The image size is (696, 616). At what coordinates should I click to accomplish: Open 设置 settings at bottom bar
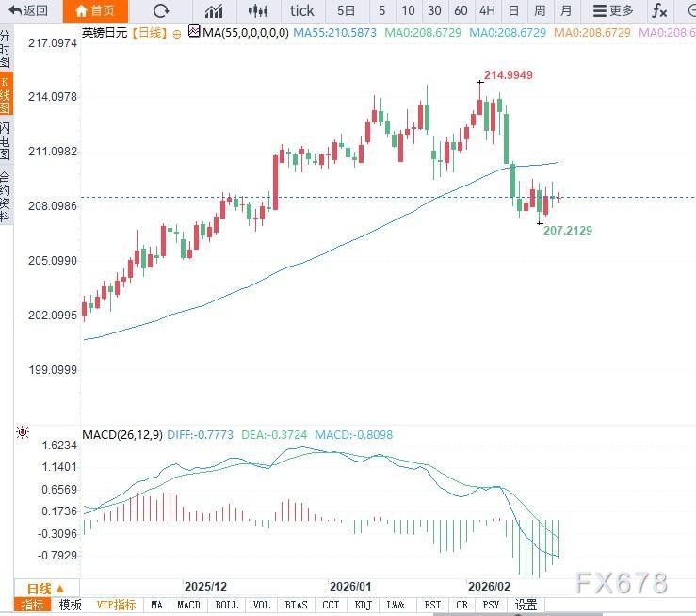point(526,605)
